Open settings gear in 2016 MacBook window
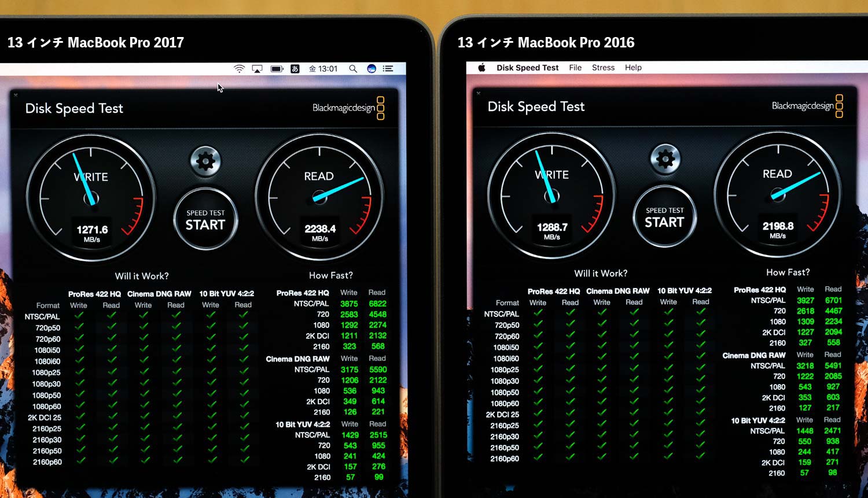 pyautogui.click(x=665, y=158)
